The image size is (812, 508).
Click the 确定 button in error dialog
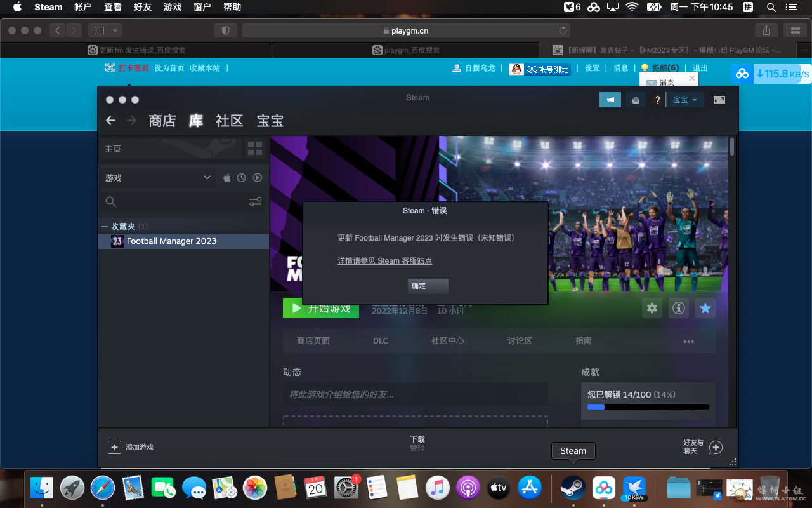[428, 286]
